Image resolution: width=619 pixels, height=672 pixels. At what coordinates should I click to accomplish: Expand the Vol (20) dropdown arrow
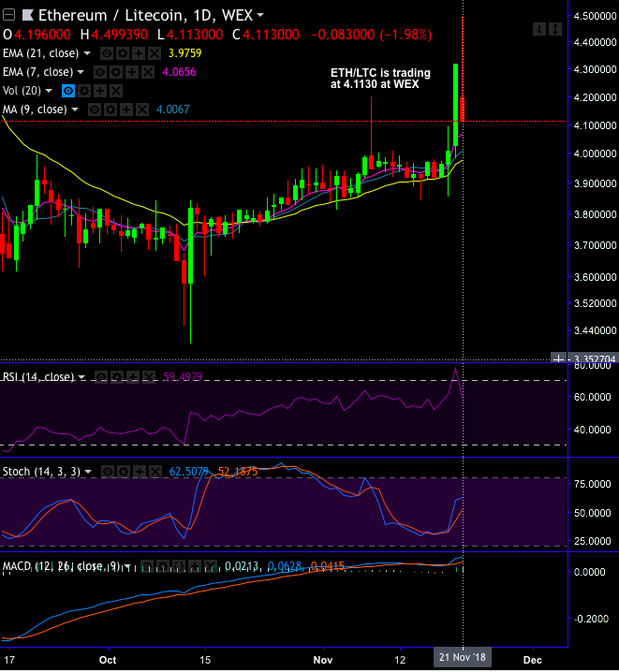(49, 91)
